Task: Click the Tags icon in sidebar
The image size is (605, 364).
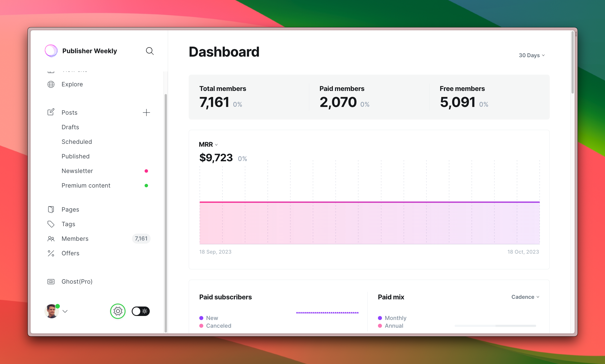Action: point(51,224)
